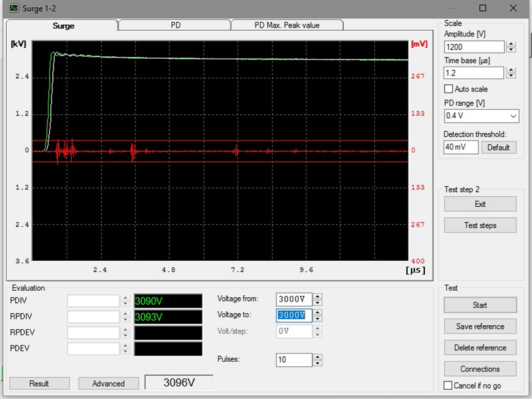
Task: Click the Exit button
Action: [x=480, y=204]
